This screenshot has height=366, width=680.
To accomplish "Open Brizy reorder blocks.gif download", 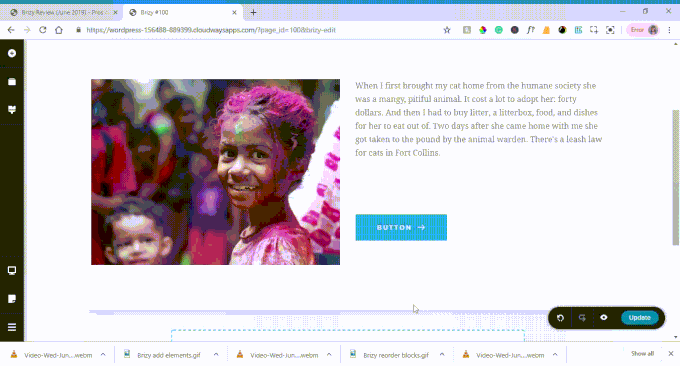I will tap(390, 355).
